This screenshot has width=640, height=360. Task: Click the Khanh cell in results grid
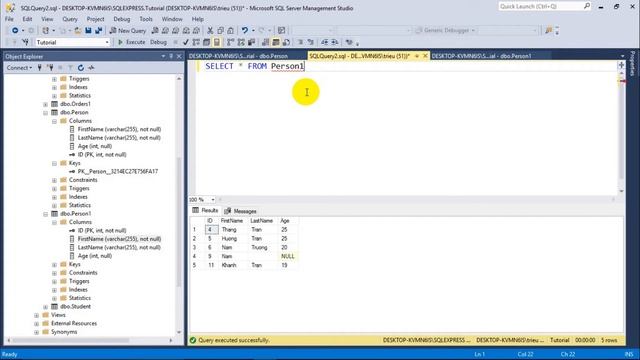pyautogui.click(x=233, y=265)
